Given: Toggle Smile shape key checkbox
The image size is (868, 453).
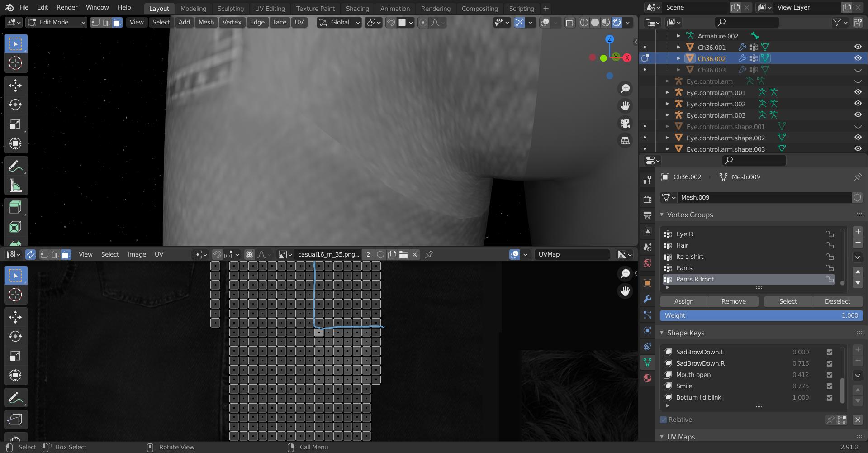Looking at the screenshot, I should pyautogui.click(x=830, y=386).
